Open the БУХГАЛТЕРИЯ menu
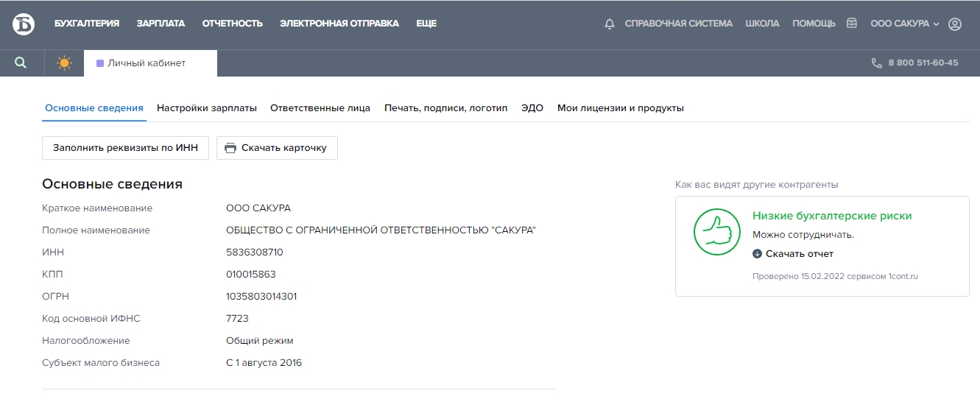Image resolution: width=980 pixels, height=402 pixels. click(87, 24)
